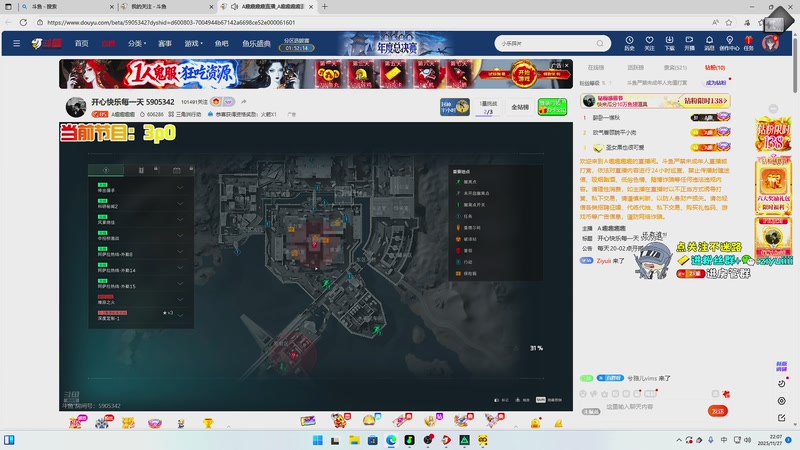Expand the 游戏 games dropdown
The width and height of the screenshot is (800, 450).
[x=193, y=43]
